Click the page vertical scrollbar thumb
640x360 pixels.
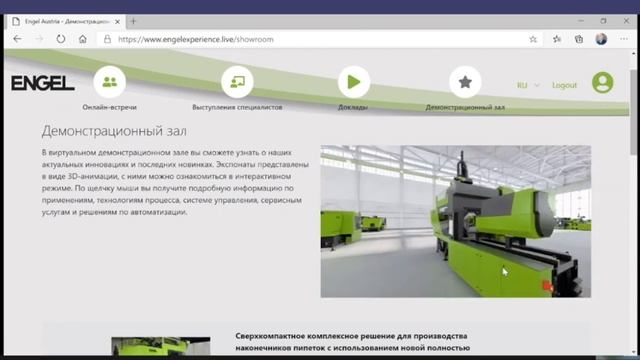pyautogui.click(x=633, y=112)
